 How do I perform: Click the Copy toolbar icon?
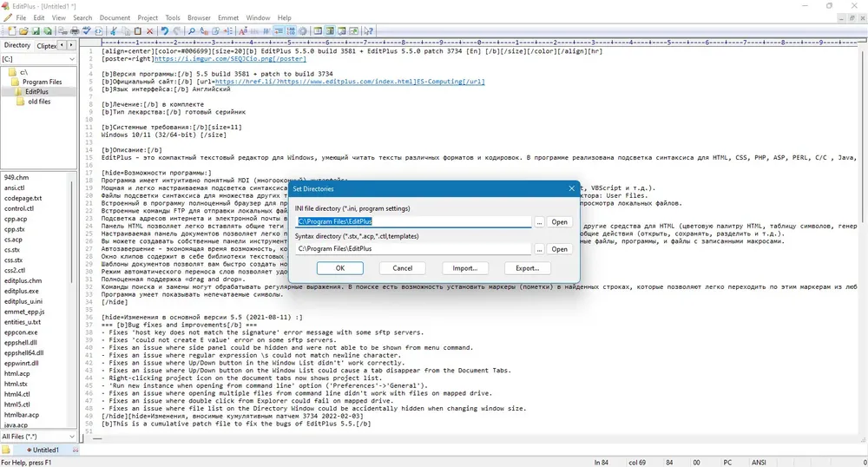(x=126, y=31)
